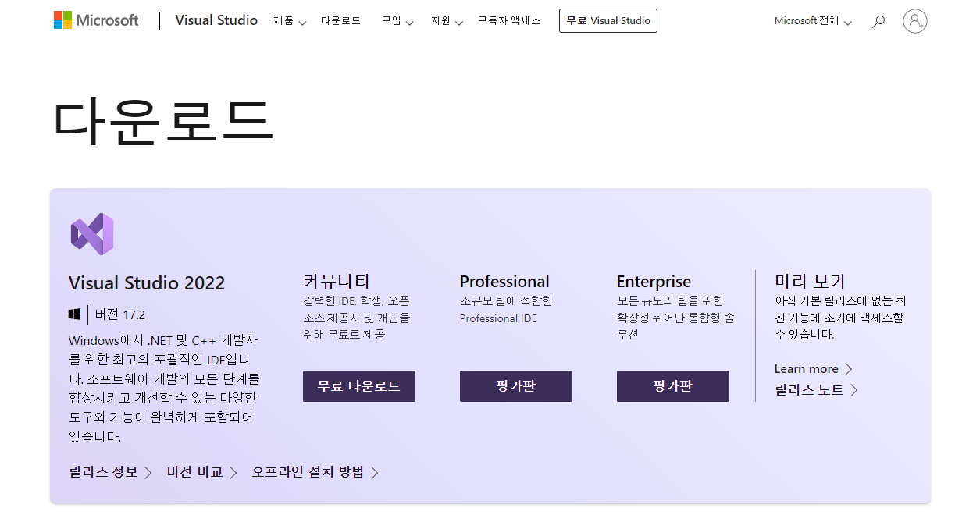This screenshot has width=980, height=515.
Task: Open the search magnifier icon
Action: [x=878, y=21]
